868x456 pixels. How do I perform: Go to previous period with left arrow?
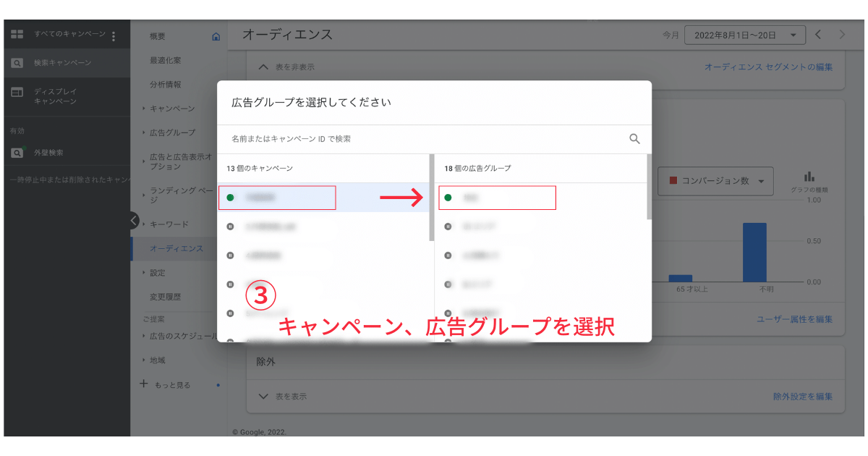(818, 35)
